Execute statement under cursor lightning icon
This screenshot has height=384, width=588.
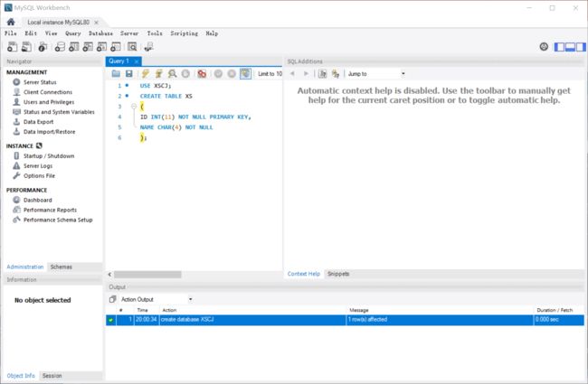click(x=158, y=74)
